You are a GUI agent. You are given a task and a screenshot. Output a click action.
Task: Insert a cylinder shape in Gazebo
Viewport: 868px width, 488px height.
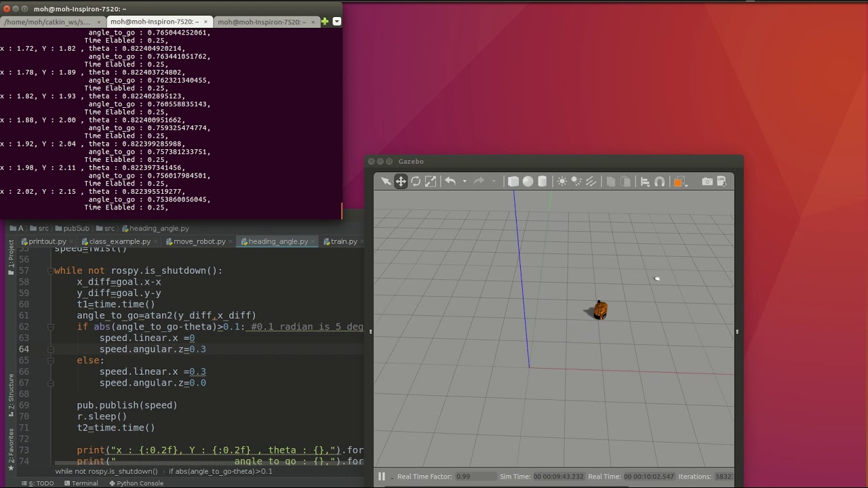(x=542, y=181)
